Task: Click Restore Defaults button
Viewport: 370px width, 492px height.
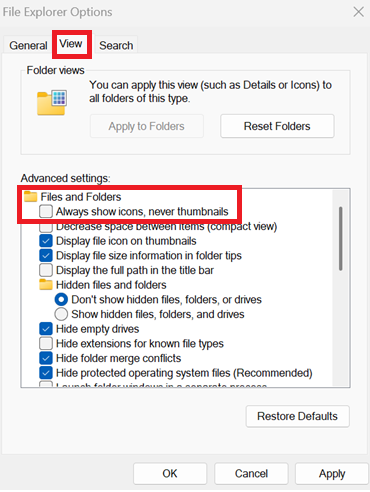Action: pos(297,416)
